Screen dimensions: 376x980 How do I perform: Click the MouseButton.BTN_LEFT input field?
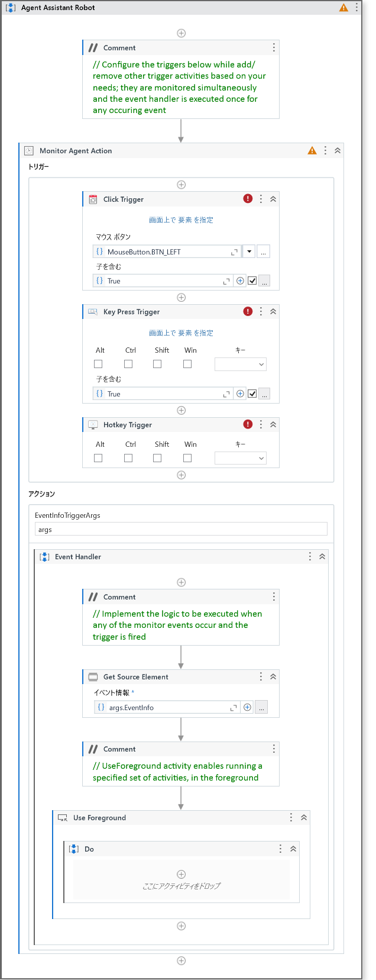click(x=167, y=252)
